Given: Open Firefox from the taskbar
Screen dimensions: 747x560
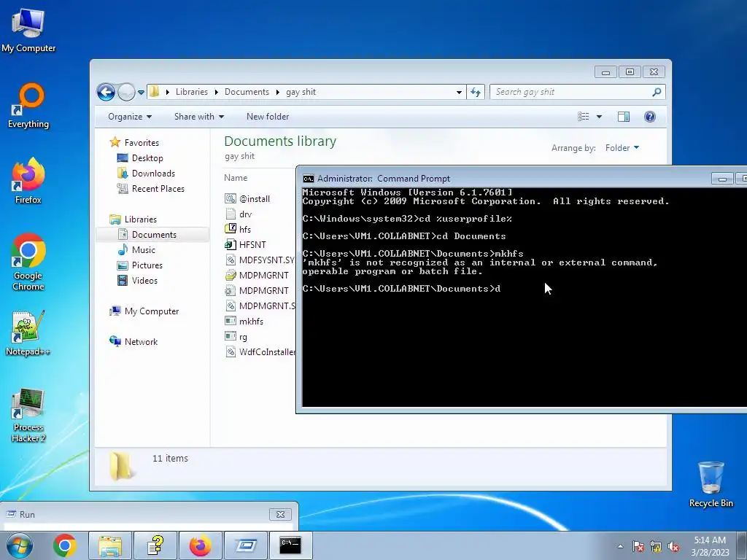Looking at the screenshot, I should [201, 545].
